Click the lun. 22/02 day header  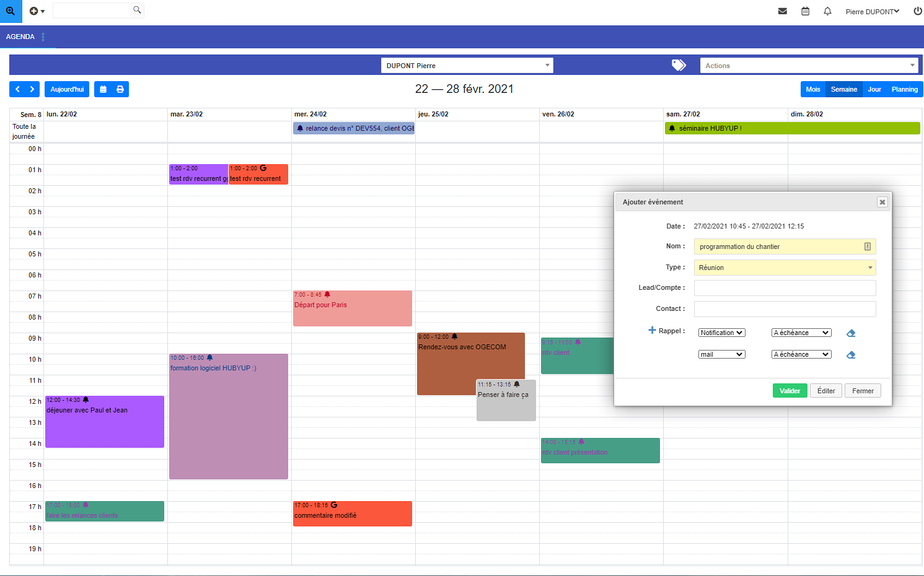(62, 114)
